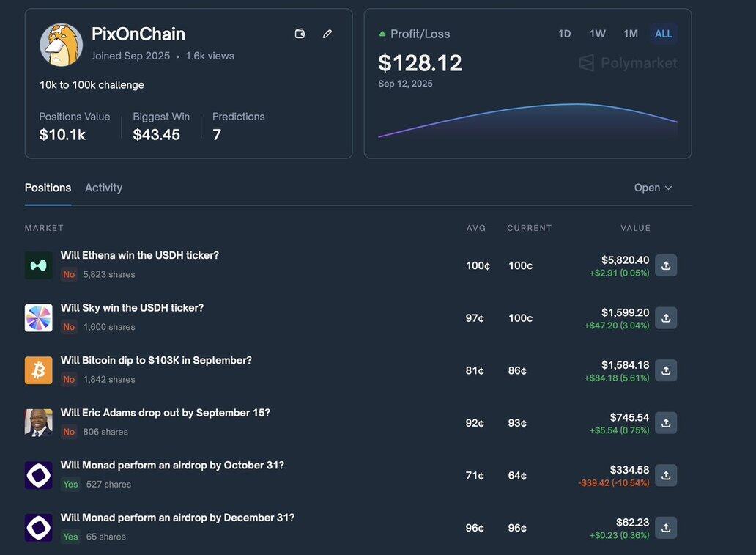Open 'Will Eric Adams drop out by September 15?'
This screenshot has height=555, width=756.
tap(166, 413)
